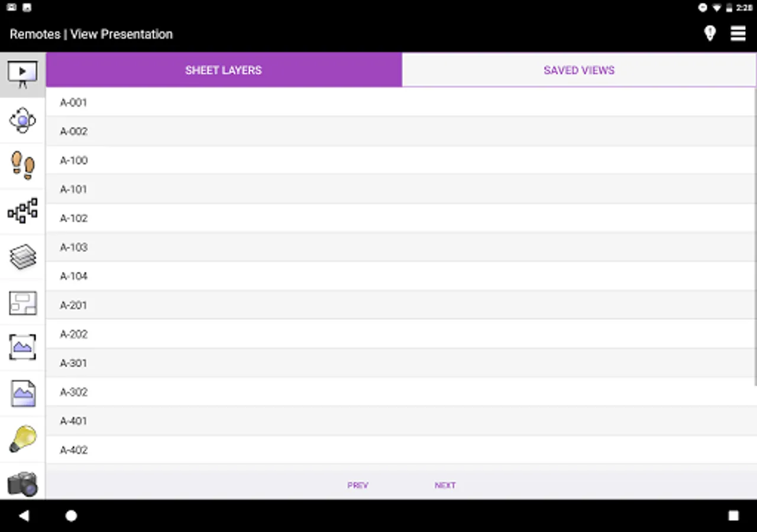The width and height of the screenshot is (757, 532).
Task: Open the image document icon
Action: [22, 393]
